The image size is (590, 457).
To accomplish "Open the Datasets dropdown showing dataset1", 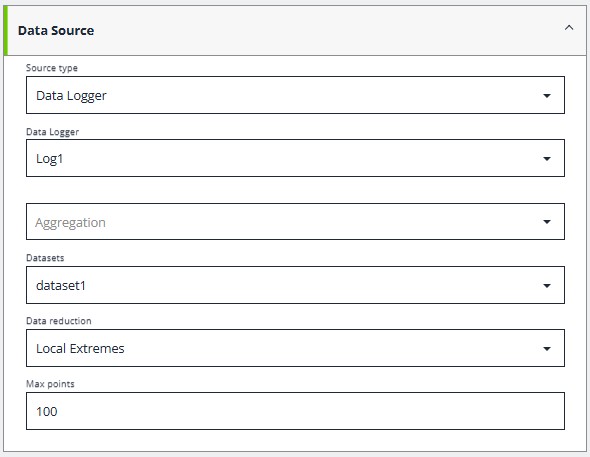I will 295,285.
